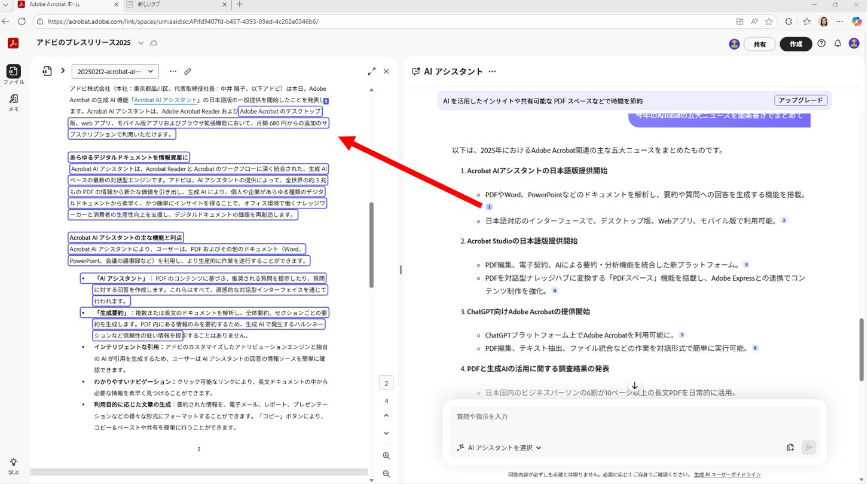Click the help question-mark icon

pyautogui.click(x=821, y=42)
